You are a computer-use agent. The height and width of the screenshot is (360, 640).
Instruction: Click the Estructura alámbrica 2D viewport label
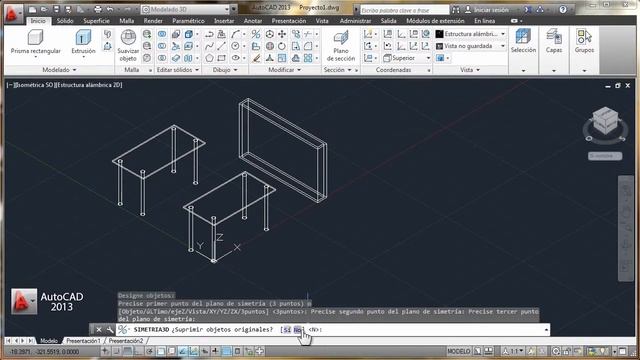[89, 85]
